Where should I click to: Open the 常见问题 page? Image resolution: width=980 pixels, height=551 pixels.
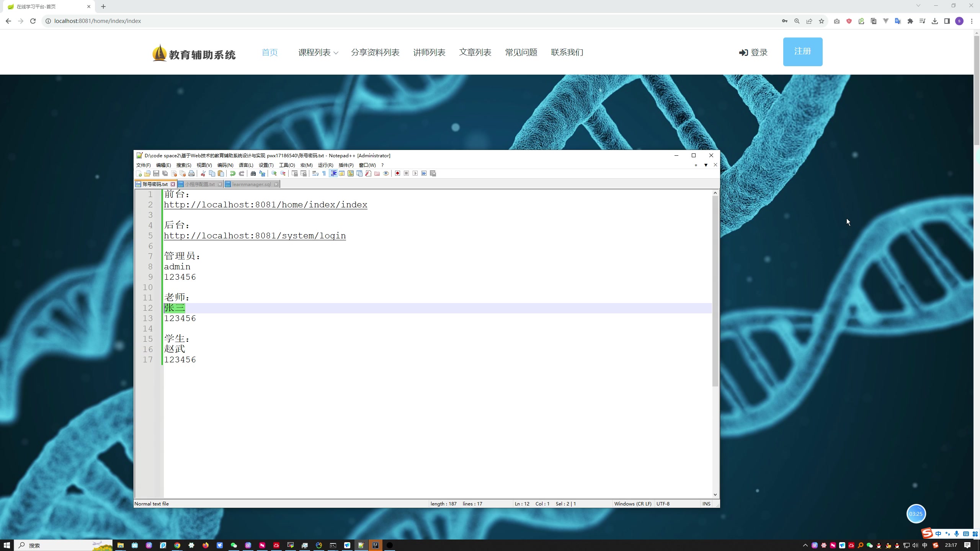click(521, 52)
